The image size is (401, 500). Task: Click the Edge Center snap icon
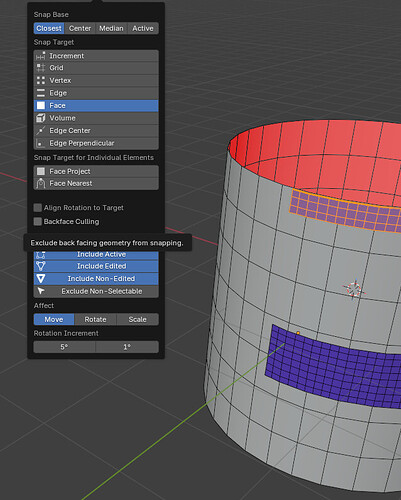click(x=41, y=131)
